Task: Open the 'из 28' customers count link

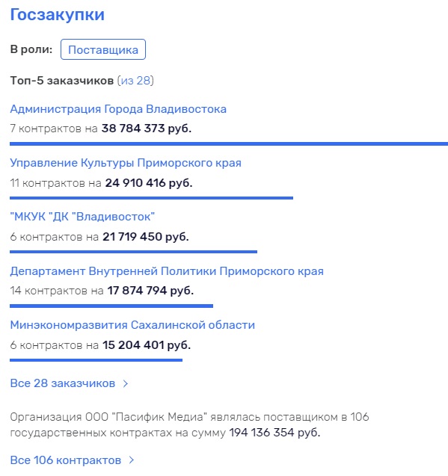Action: tap(136, 81)
